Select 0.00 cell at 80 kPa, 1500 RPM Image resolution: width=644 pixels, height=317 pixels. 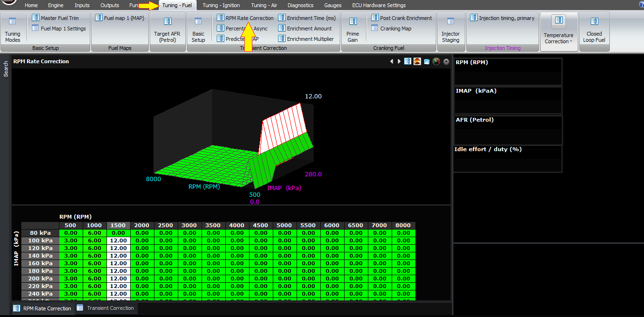[x=118, y=233]
